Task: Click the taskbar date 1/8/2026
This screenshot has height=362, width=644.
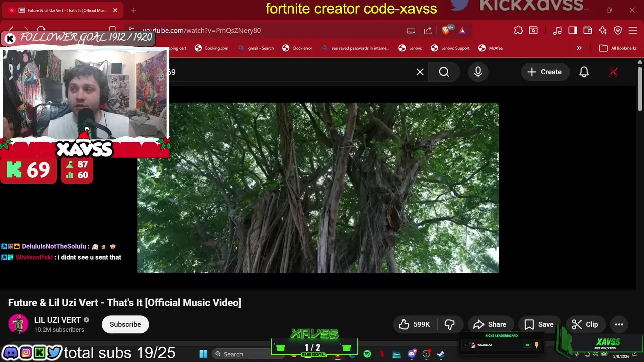Action: 621,356
